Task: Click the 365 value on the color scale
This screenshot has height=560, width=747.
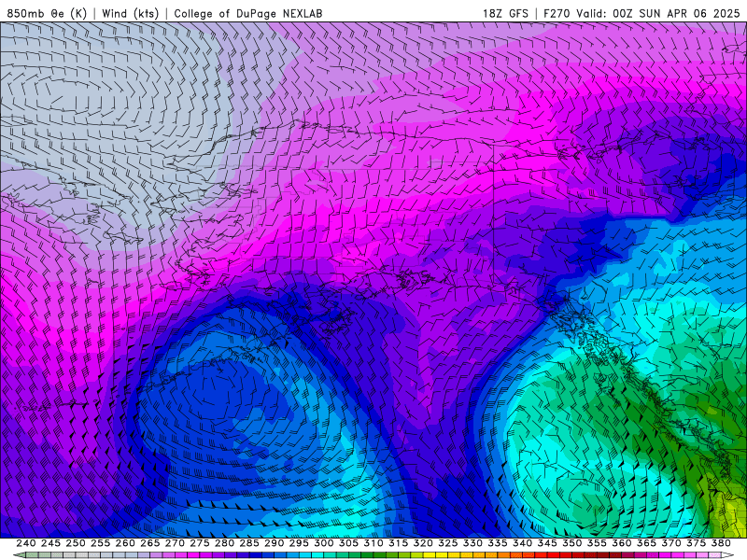Action: coord(646,543)
